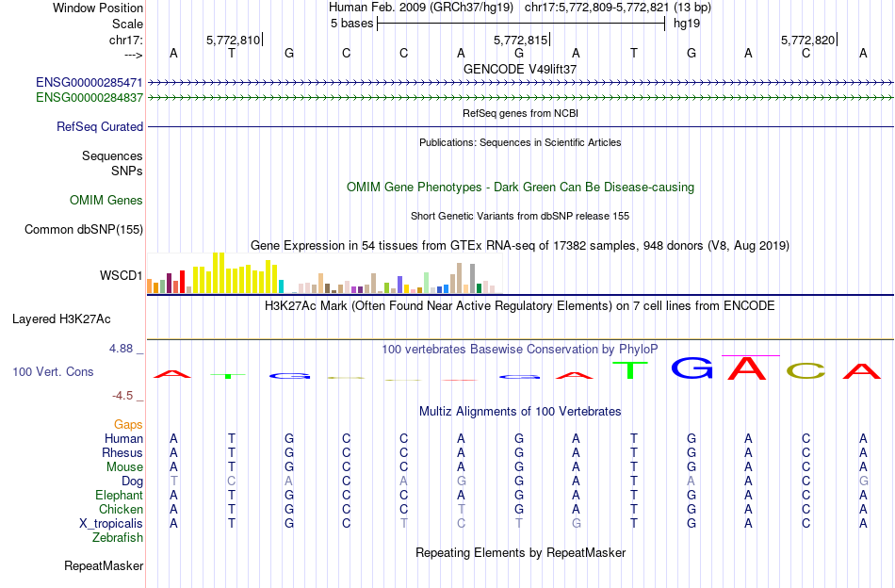Screen dimensions: 895x588
Task: Click the 5,772,820 ruler coordinate
Action: 807,40
